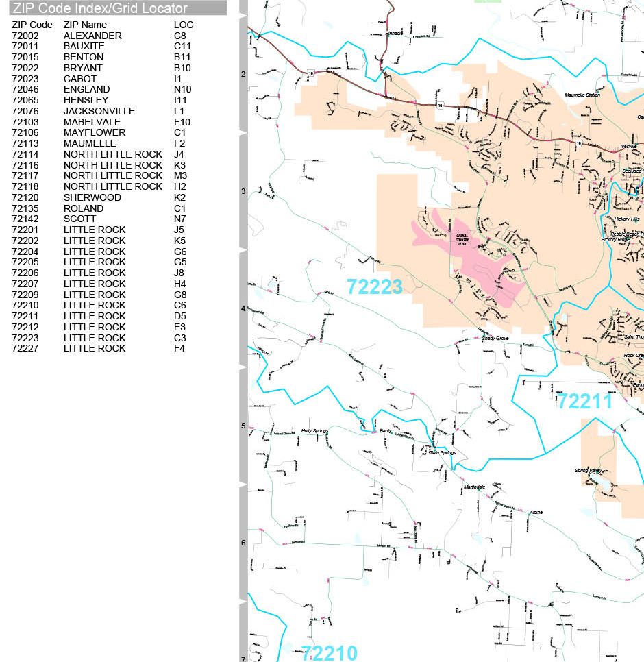Click grid row marker 3 on ruler
The width and height of the screenshot is (644, 662).
coord(243,191)
